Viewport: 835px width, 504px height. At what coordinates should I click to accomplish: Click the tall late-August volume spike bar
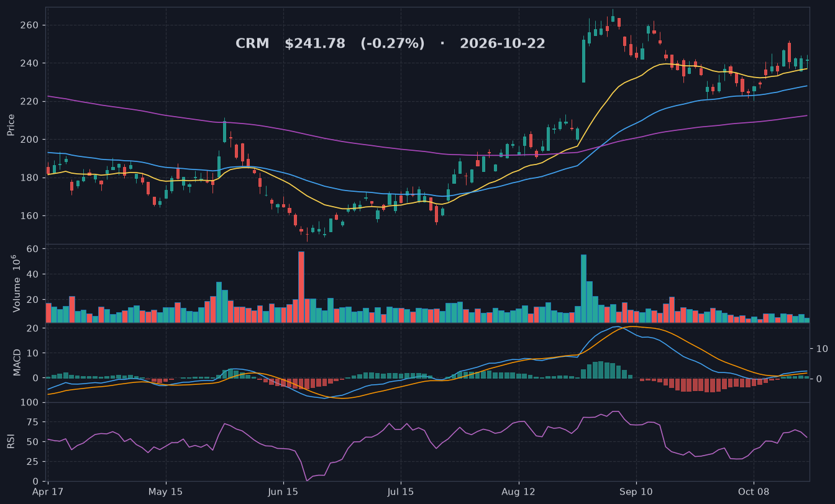pos(583,289)
